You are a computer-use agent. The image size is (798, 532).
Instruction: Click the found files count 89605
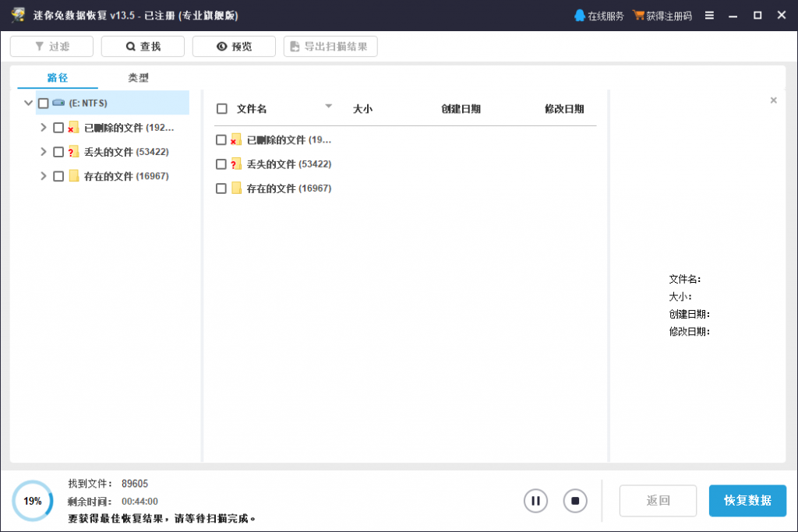135,484
